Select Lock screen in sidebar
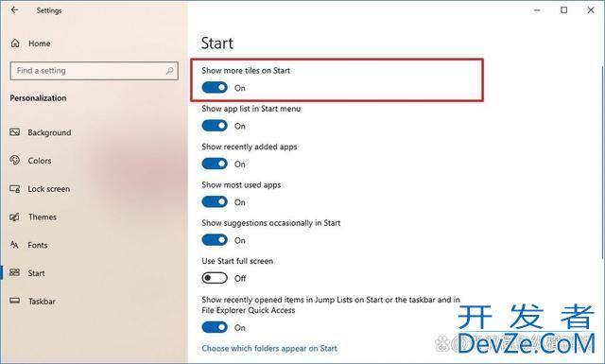Image resolution: width=605 pixels, height=364 pixels. coord(48,189)
